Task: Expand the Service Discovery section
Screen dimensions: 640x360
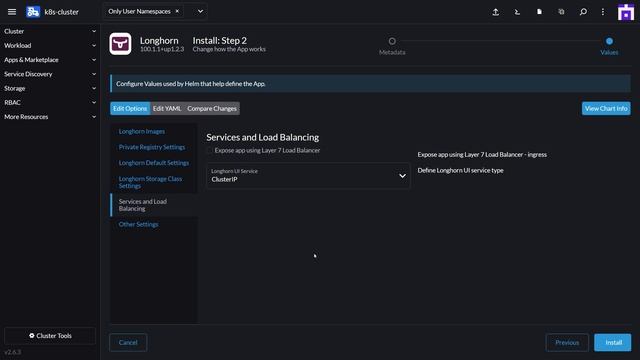Action: (x=50, y=74)
